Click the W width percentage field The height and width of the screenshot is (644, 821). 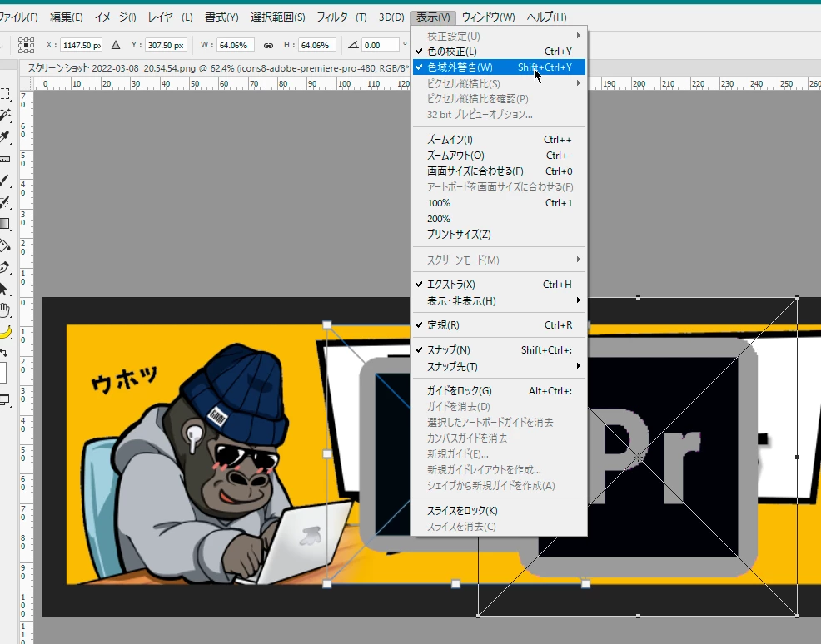coord(235,46)
